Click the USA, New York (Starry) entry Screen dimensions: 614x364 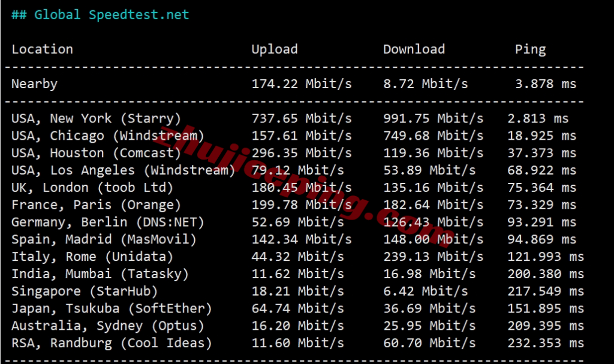coord(96,119)
